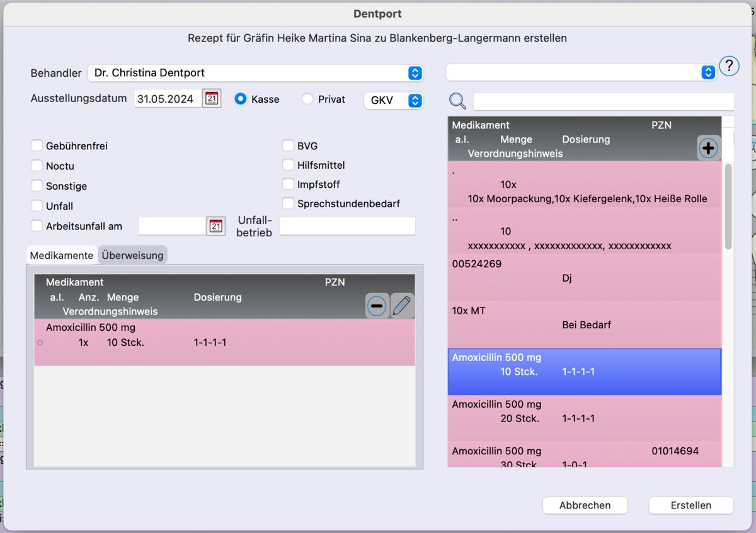This screenshot has height=533, width=756.
Task: Enable the Gebührenfrei checkbox
Action: click(x=37, y=146)
